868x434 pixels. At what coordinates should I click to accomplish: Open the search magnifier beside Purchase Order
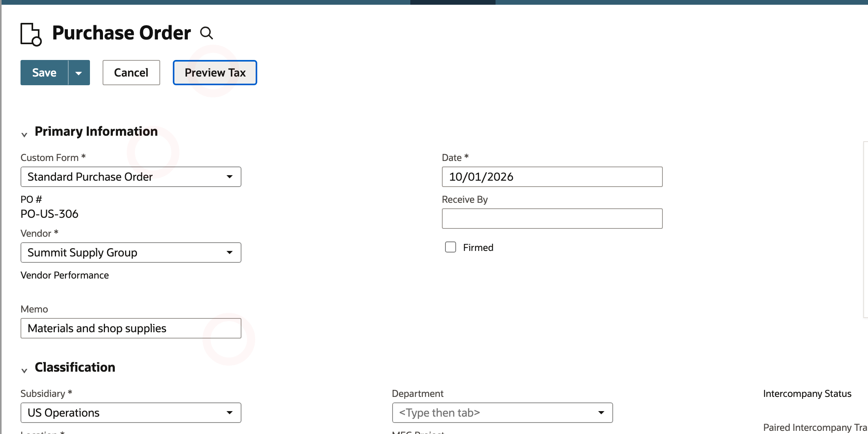click(x=206, y=33)
